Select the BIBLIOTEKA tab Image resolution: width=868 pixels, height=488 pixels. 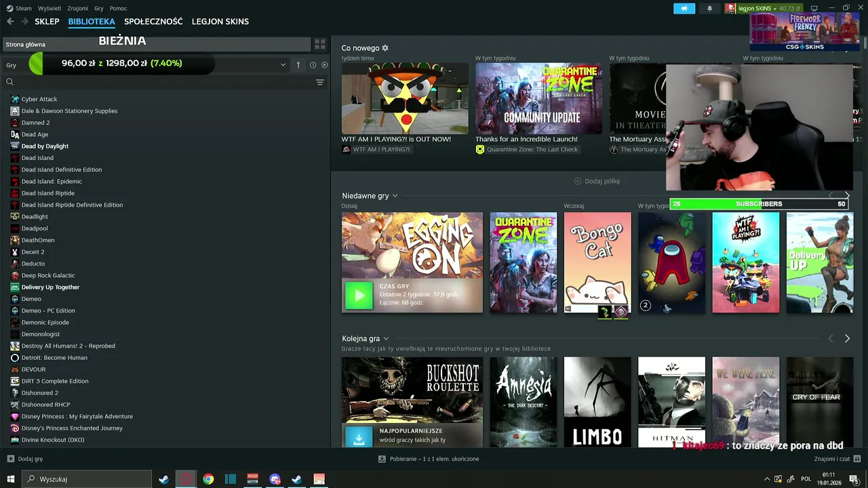coord(92,22)
